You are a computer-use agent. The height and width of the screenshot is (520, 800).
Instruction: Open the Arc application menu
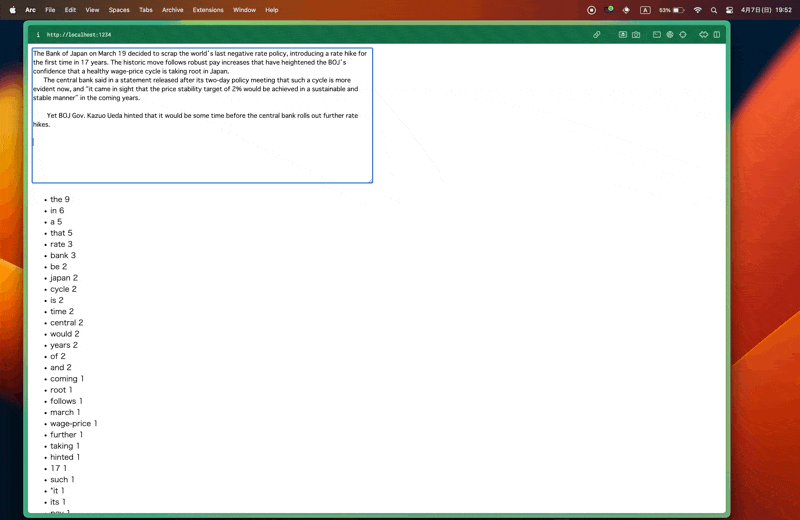coord(31,10)
